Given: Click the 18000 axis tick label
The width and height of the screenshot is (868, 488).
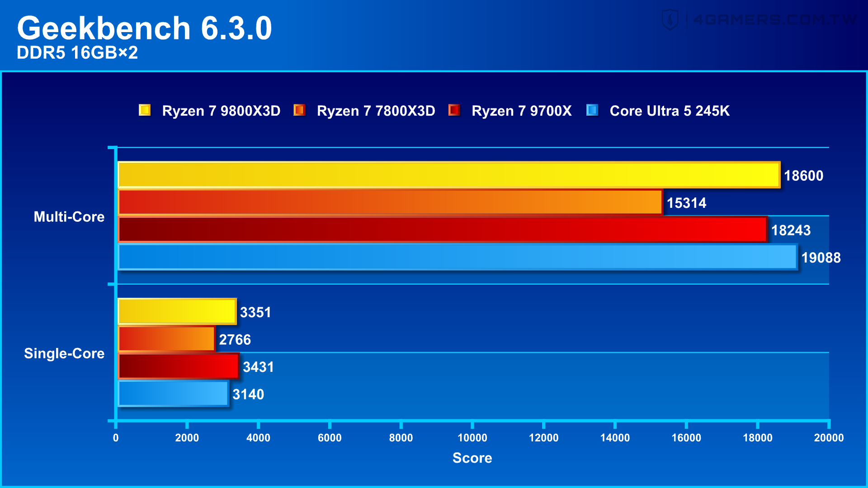Looking at the screenshot, I should point(758,438).
